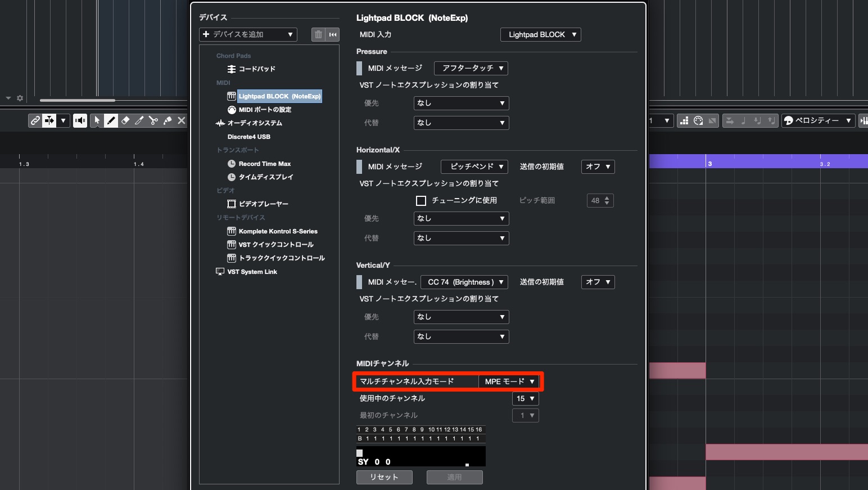Open 最初のチャンネル 1 dropdown
The width and height of the screenshot is (868, 490).
(526, 415)
